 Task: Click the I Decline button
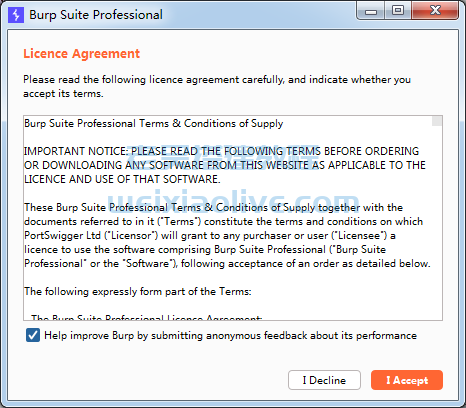pyautogui.click(x=324, y=380)
